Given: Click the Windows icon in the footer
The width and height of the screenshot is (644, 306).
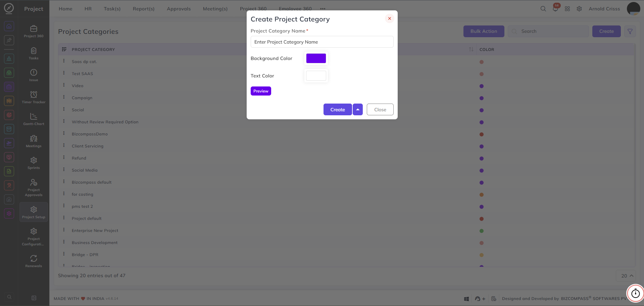Looking at the screenshot, I should [466, 299].
